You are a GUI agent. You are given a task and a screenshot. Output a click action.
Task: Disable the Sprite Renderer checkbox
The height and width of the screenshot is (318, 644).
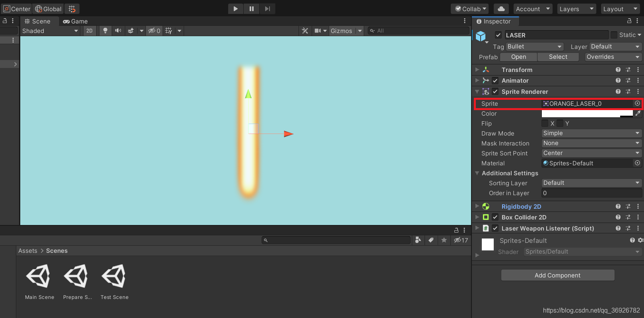pos(495,91)
